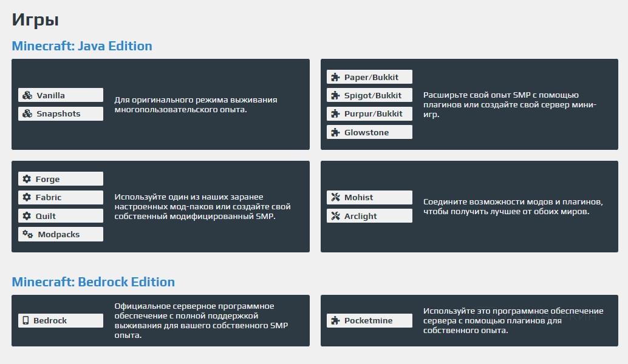The image size is (628, 364).
Task: Click the Vanilla survival description text
Action: [196, 104]
